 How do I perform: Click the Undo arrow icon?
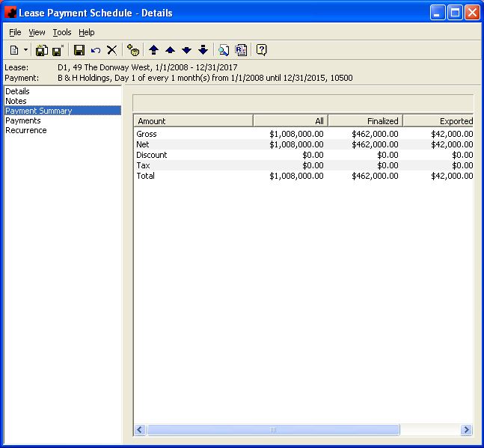[95, 50]
